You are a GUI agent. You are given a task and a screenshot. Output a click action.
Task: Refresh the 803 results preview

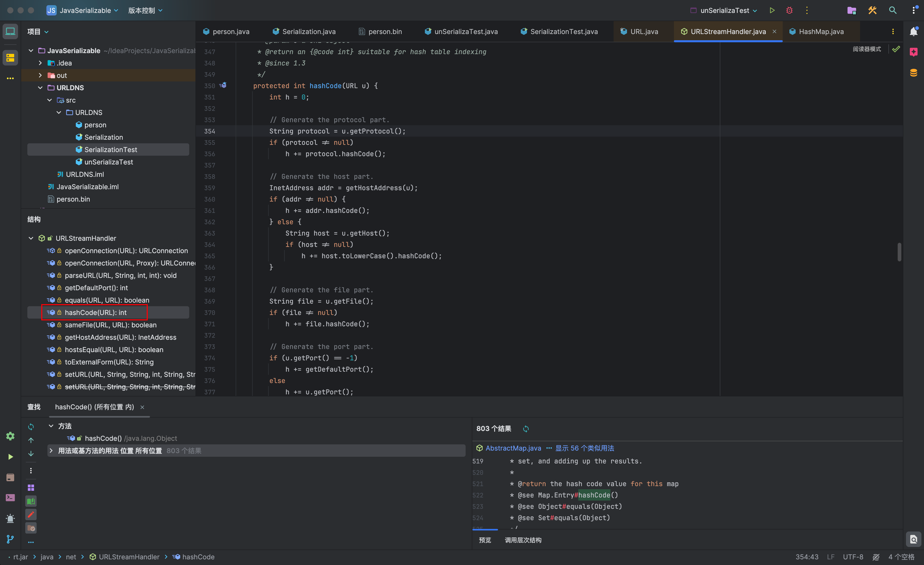(x=526, y=429)
